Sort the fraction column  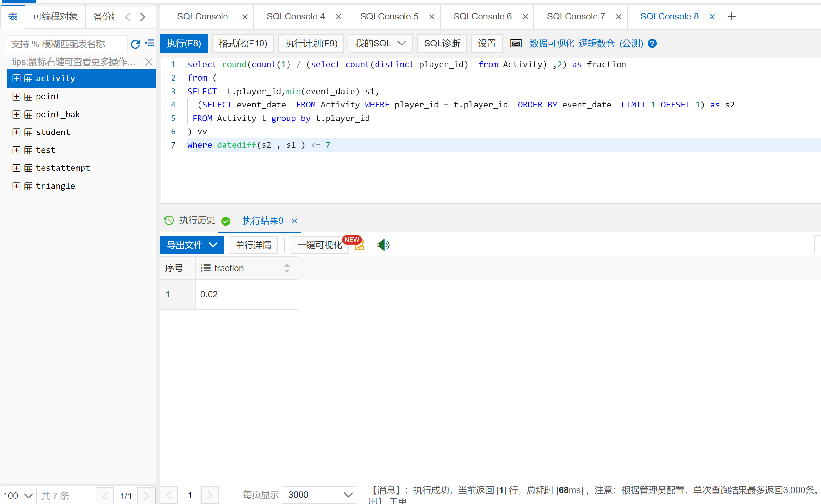point(287,268)
